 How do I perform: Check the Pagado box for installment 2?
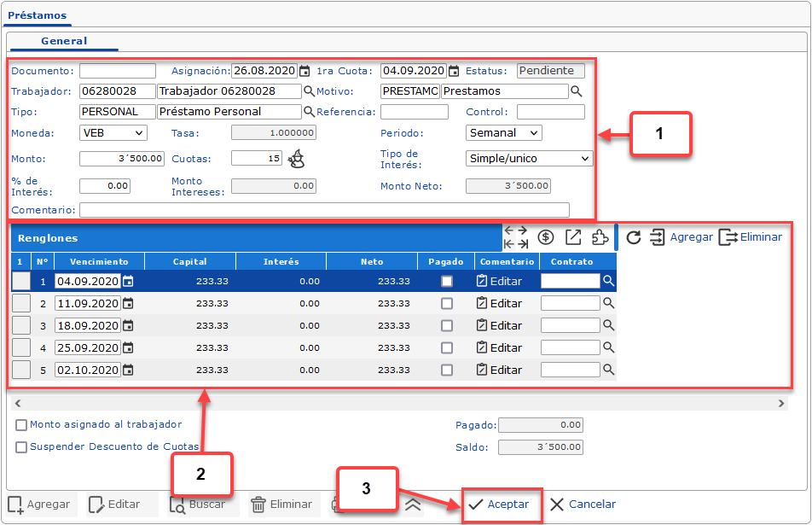click(447, 303)
